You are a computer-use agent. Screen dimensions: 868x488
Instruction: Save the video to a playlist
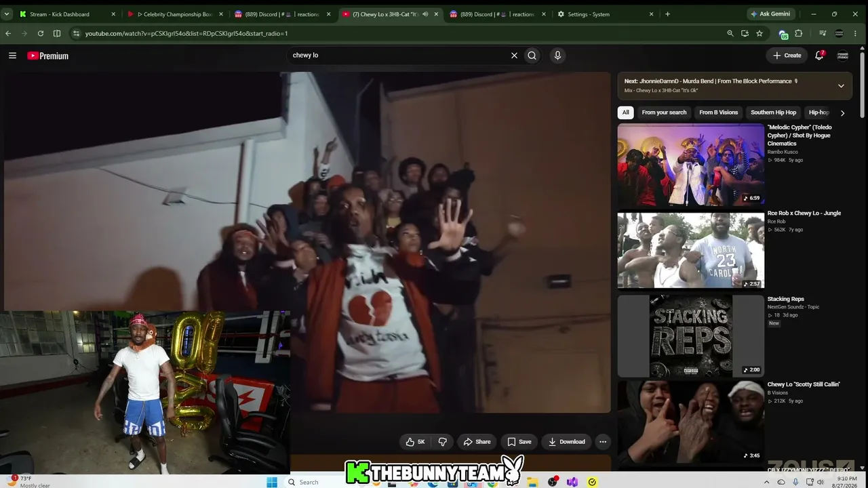pos(519,442)
